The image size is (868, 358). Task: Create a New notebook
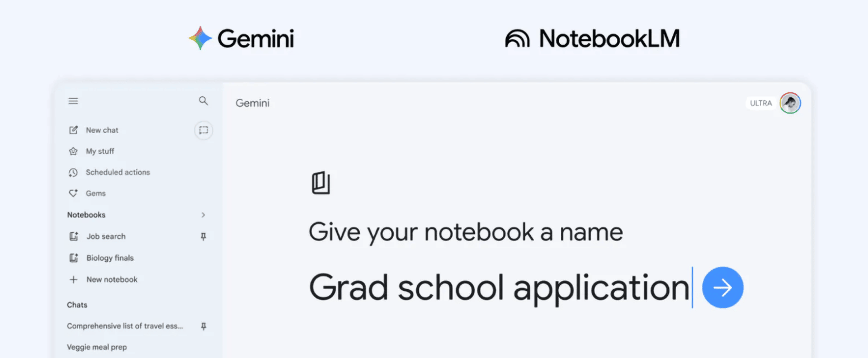[111, 280]
